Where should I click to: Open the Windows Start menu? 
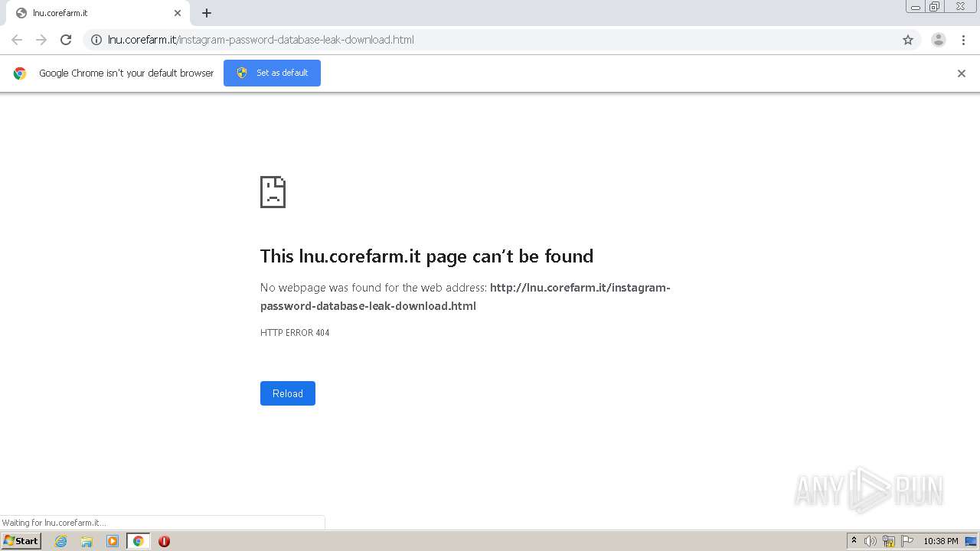click(21, 541)
